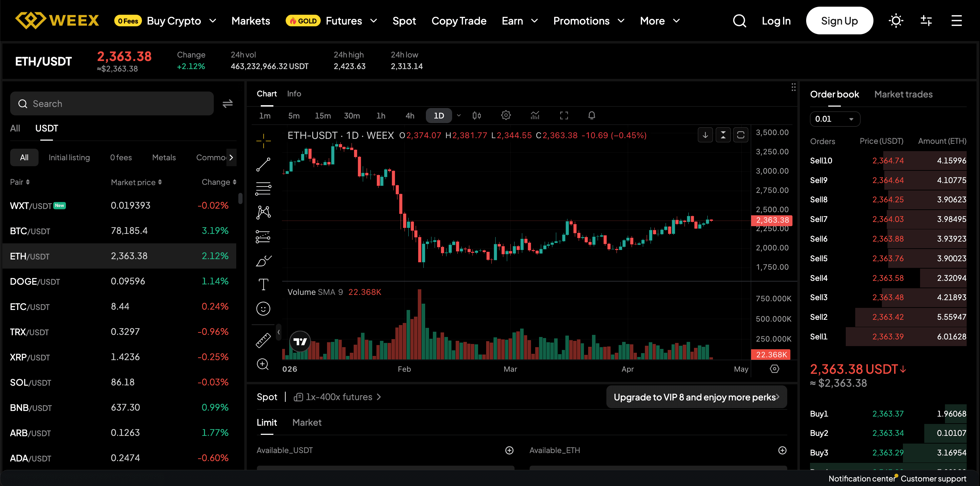Select the 1m timeframe
This screenshot has height=486, width=980.
click(265, 116)
